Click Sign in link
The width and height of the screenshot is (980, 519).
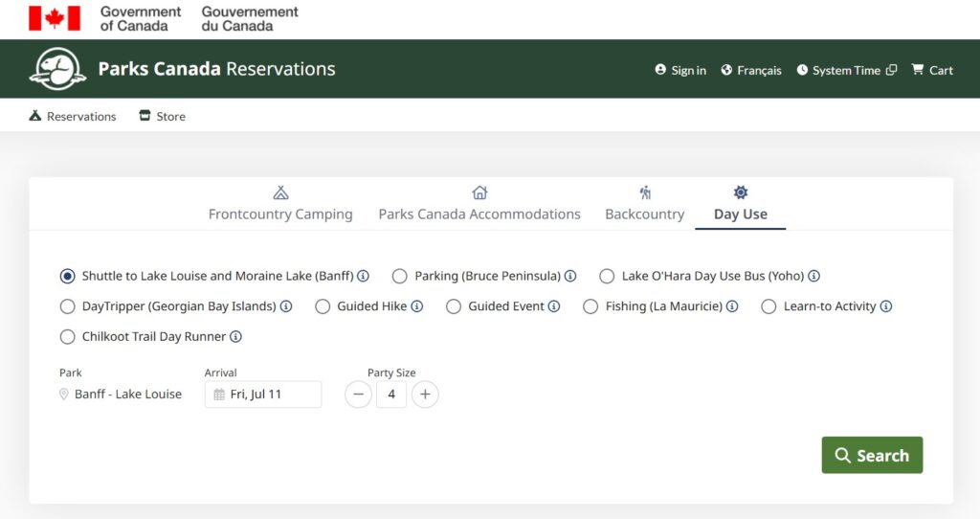coord(680,70)
